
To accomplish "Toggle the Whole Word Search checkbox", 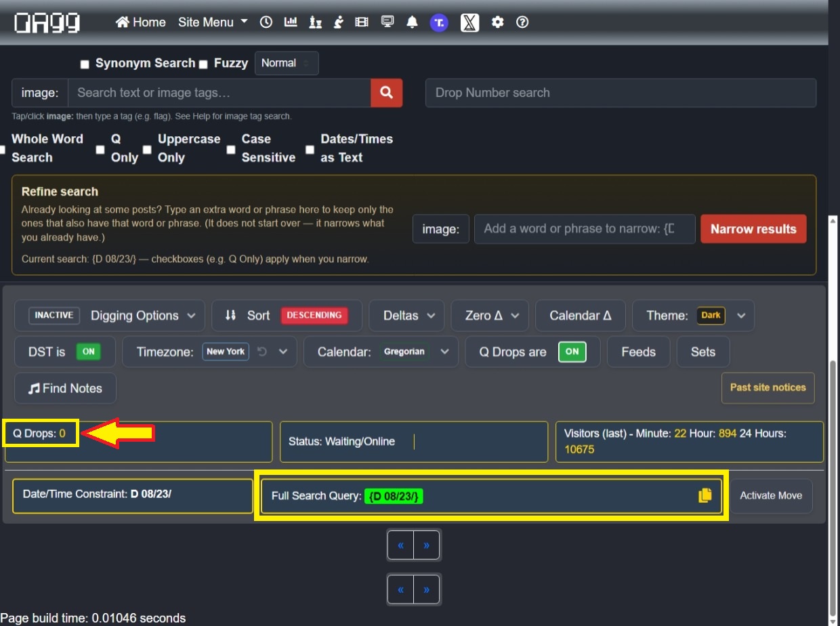I will (3, 149).
